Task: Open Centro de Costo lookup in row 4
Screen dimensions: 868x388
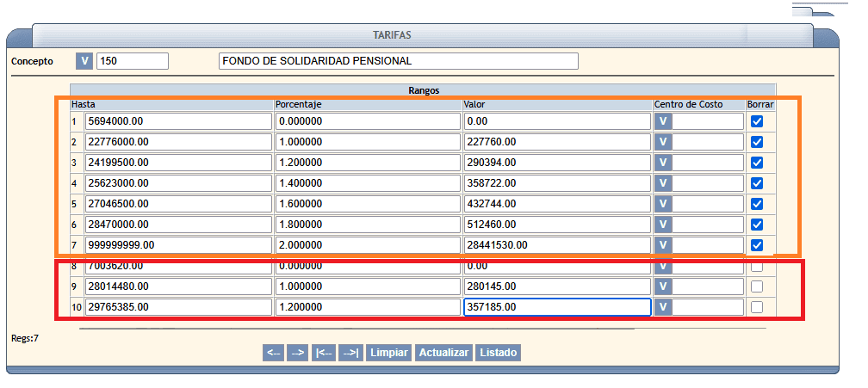Action: point(663,183)
